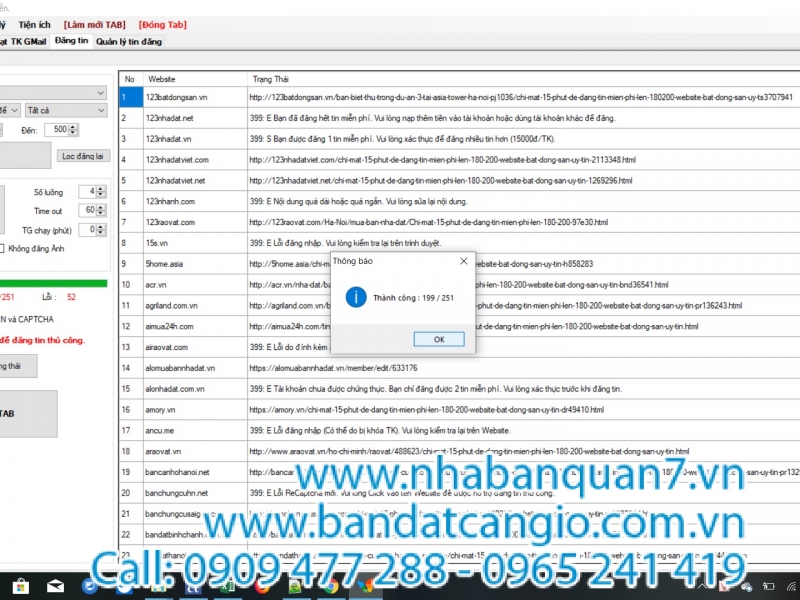Open the Mail app on taskbar

(x=55, y=586)
